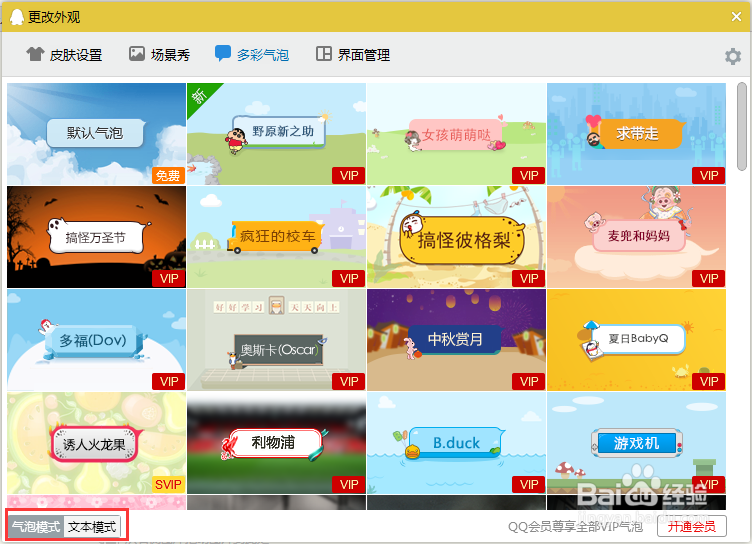
Task: Click the text QQ会员尊享全部VIP气泡
Action: click(575, 527)
